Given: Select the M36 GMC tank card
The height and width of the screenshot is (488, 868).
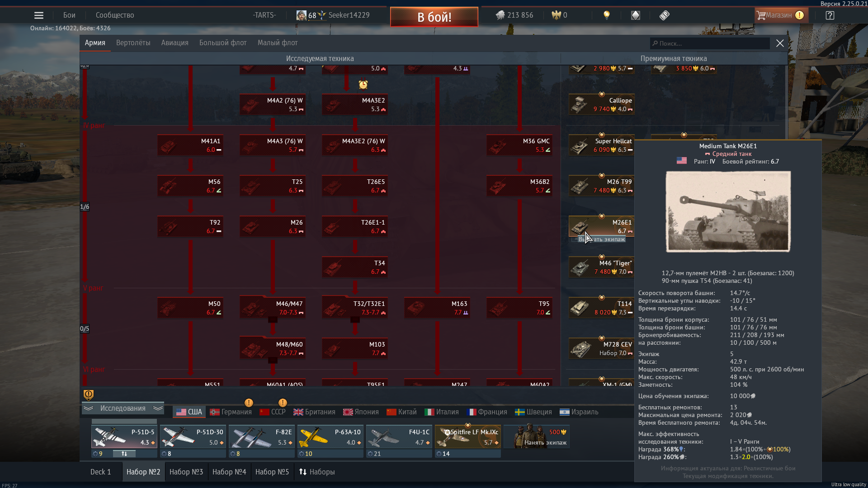Looking at the screenshot, I should click(x=519, y=145).
